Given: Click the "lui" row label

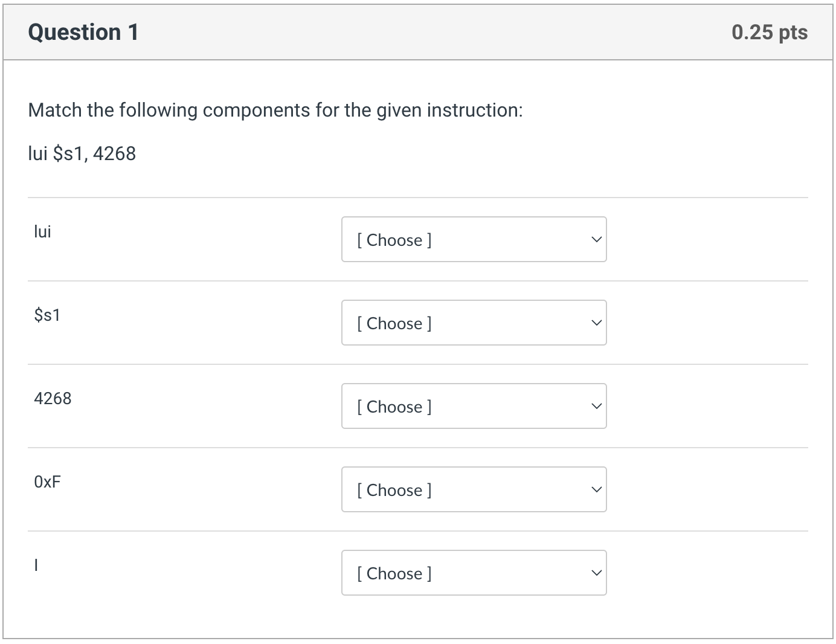Looking at the screenshot, I should point(42,231).
